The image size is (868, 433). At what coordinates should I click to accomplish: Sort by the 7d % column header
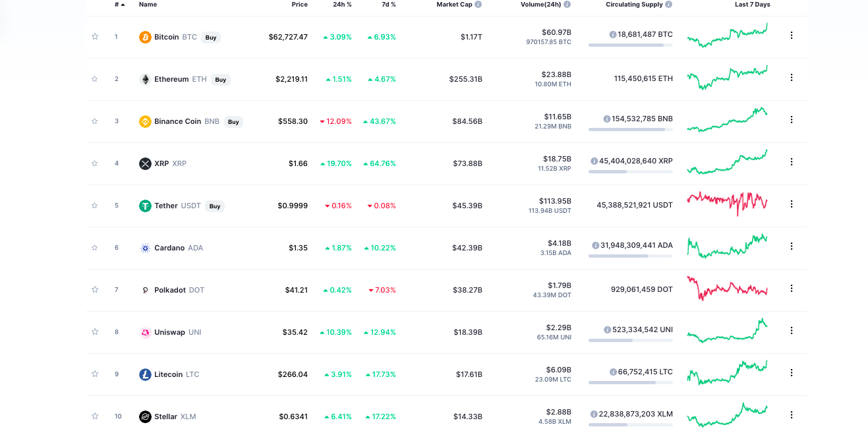(x=388, y=5)
